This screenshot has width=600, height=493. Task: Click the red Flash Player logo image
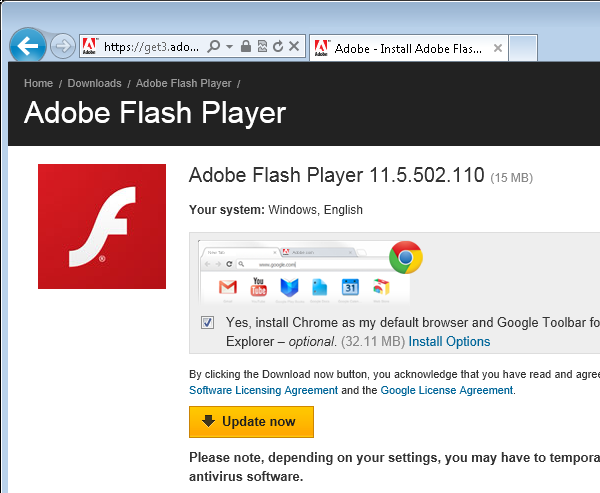[x=102, y=226]
